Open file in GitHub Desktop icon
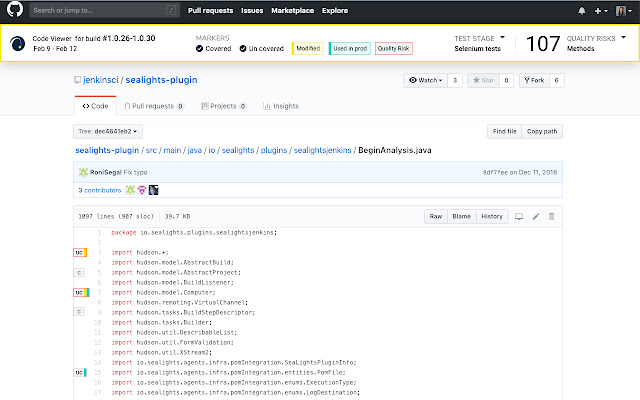 click(x=519, y=216)
